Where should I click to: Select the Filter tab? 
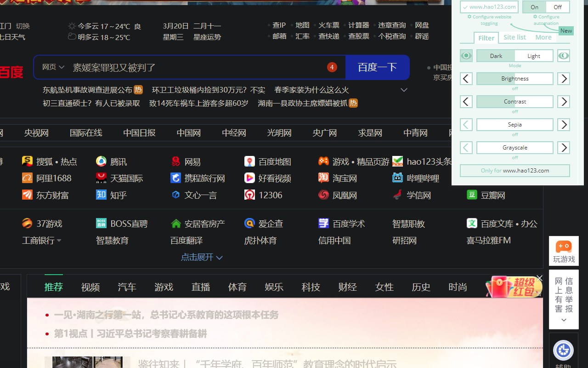(486, 38)
